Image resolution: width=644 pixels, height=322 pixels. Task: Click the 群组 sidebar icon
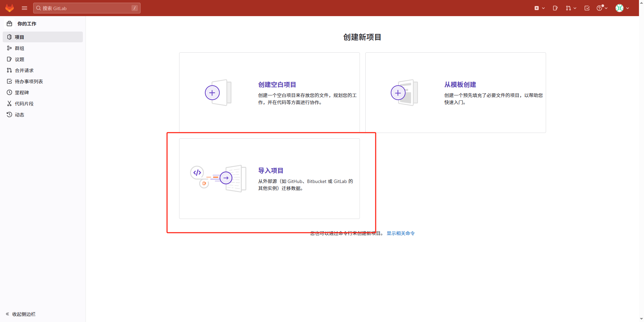tap(9, 48)
